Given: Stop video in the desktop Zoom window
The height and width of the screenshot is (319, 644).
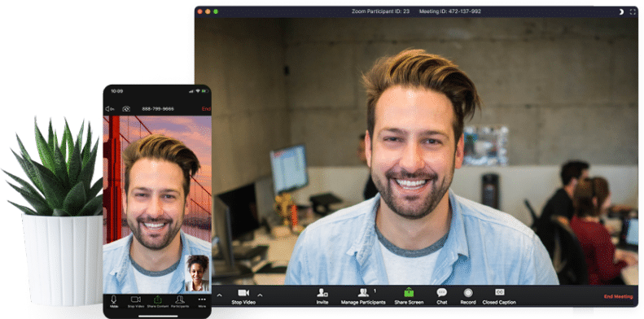Looking at the screenshot, I should coord(243,296).
